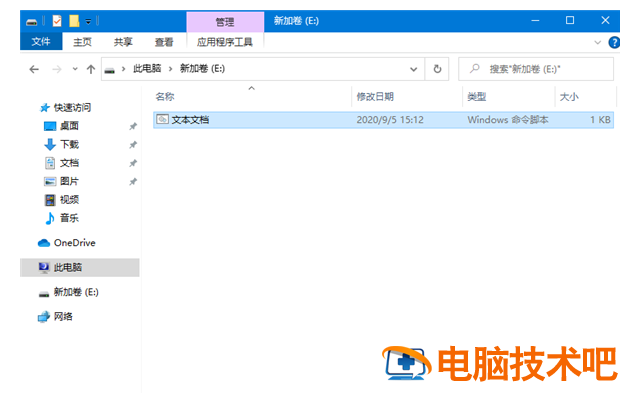The width and height of the screenshot is (624, 393).
Task: Switch to the 查看 ribbon tab
Action: pyautogui.click(x=164, y=42)
